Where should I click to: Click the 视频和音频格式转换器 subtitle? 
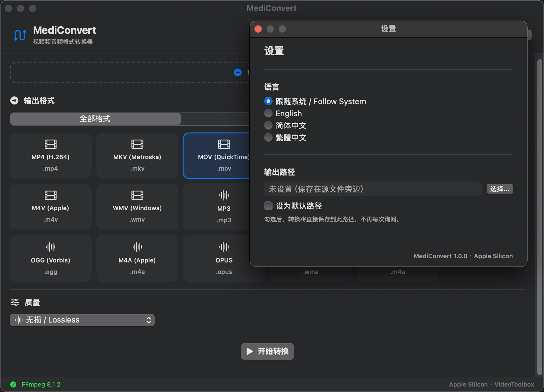click(x=63, y=42)
